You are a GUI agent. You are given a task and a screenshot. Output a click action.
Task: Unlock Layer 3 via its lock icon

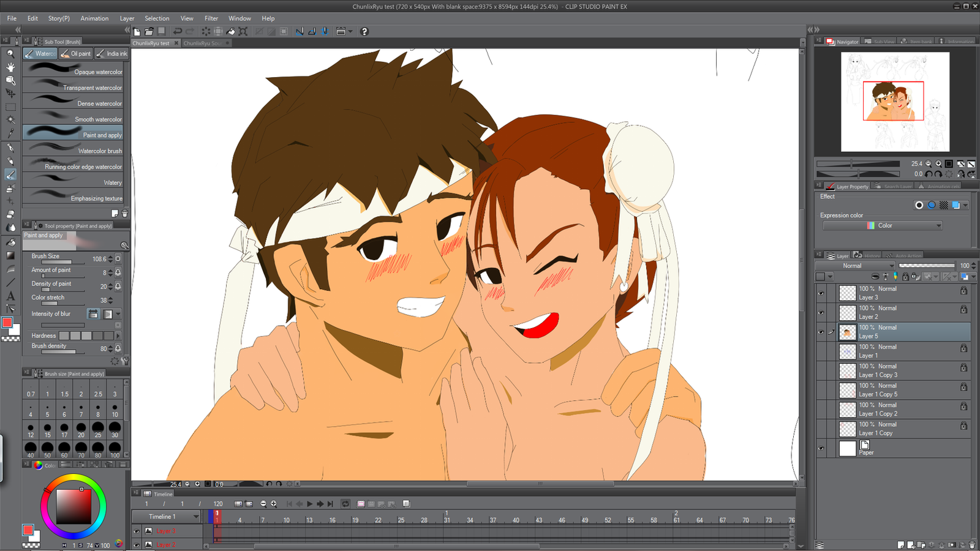[x=963, y=291]
